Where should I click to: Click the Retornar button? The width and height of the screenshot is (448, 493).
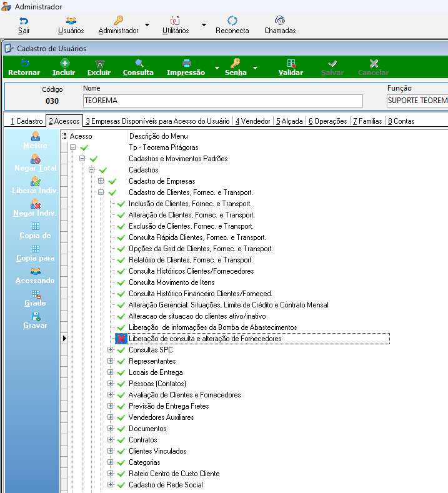click(x=24, y=67)
